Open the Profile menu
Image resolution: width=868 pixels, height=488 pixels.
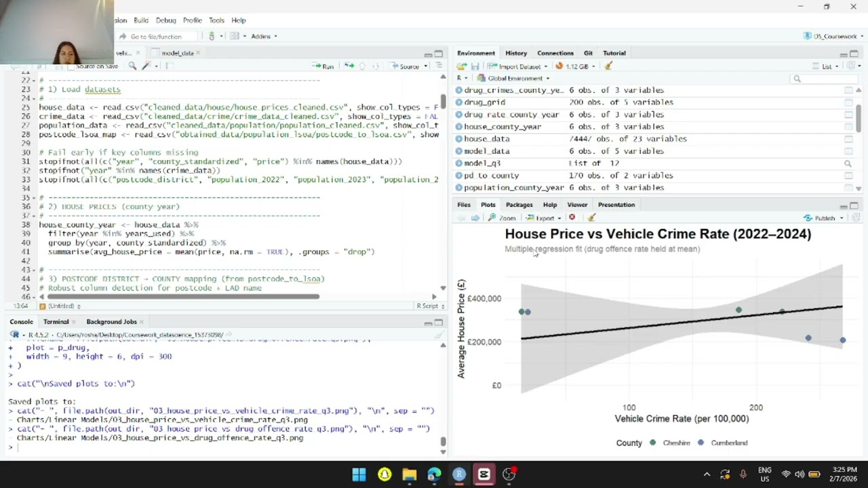tap(193, 20)
